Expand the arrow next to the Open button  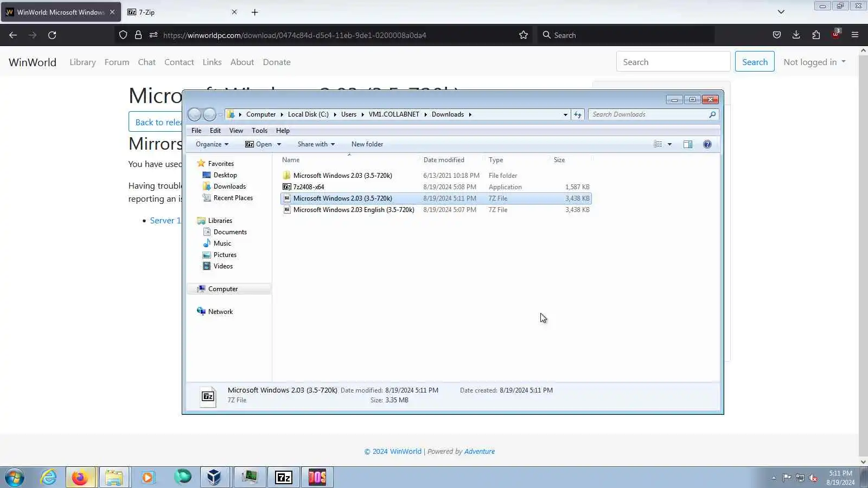click(x=279, y=144)
